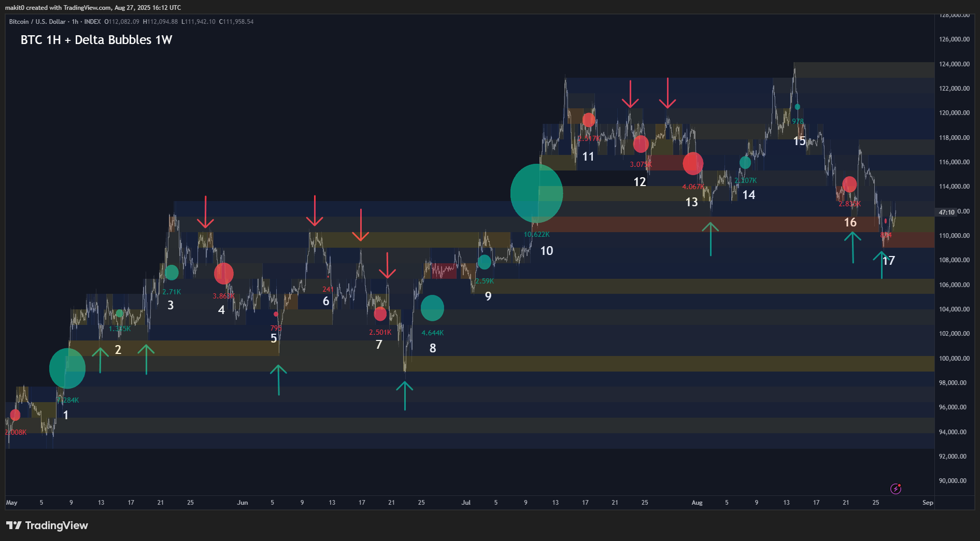
Task: Click the TradingView logo in the footer
Action: click(47, 525)
